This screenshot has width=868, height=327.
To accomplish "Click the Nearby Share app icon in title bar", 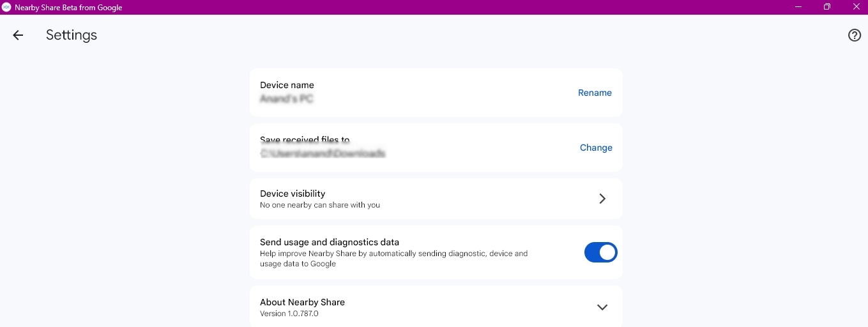I will point(6,7).
